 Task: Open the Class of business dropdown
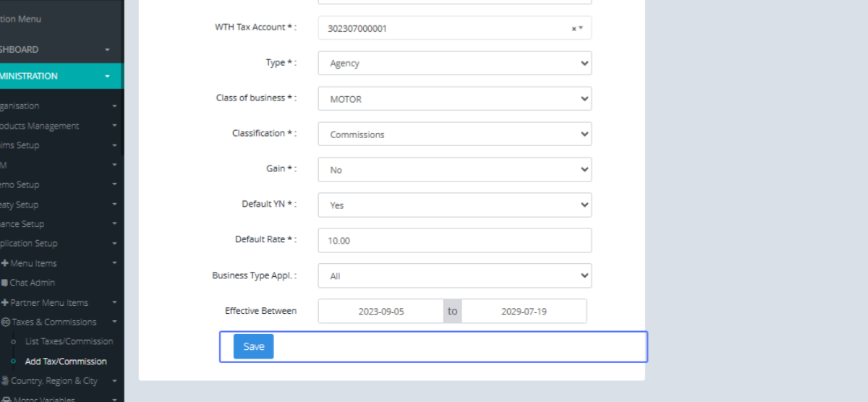[454, 98]
